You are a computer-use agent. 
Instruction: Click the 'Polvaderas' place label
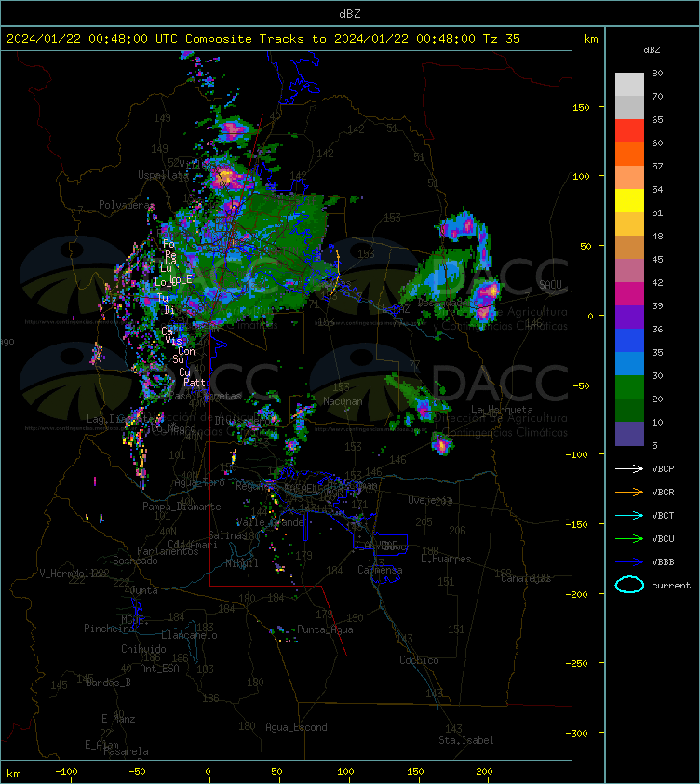126,205
